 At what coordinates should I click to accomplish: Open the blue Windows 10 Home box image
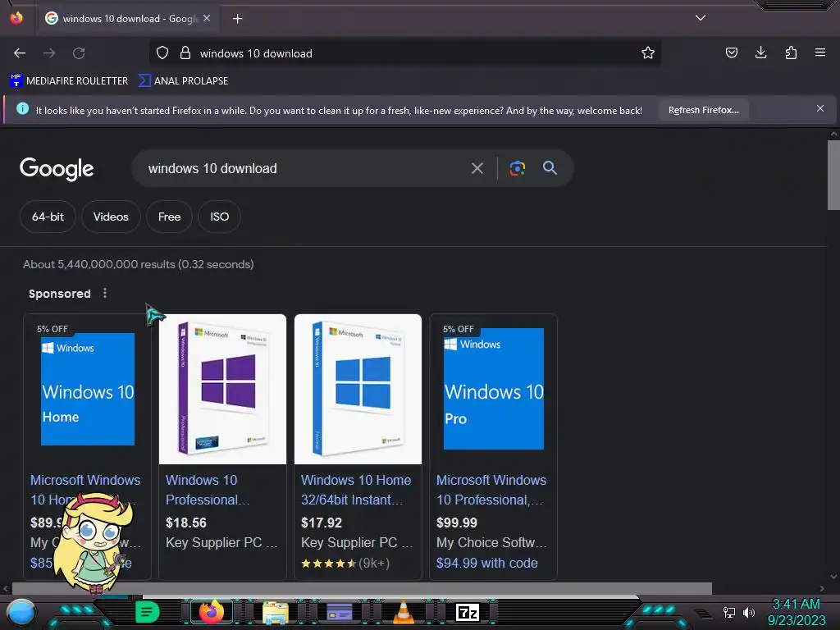pyautogui.click(x=358, y=389)
